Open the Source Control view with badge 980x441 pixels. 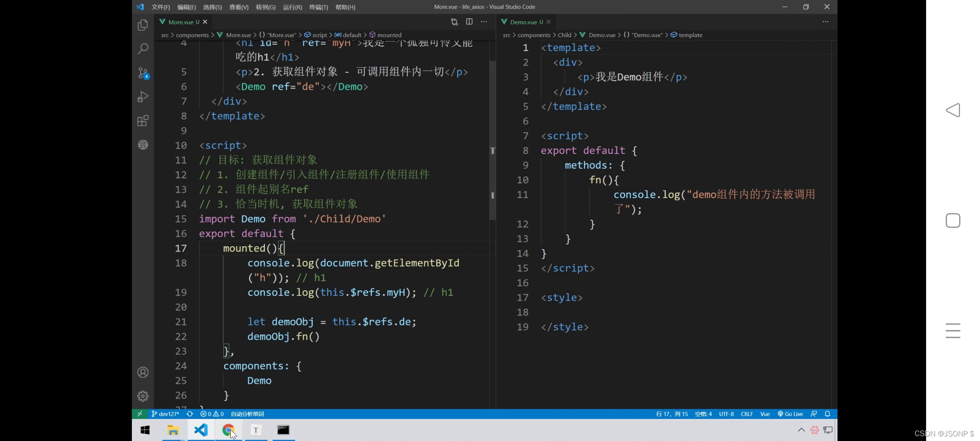pyautogui.click(x=143, y=73)
